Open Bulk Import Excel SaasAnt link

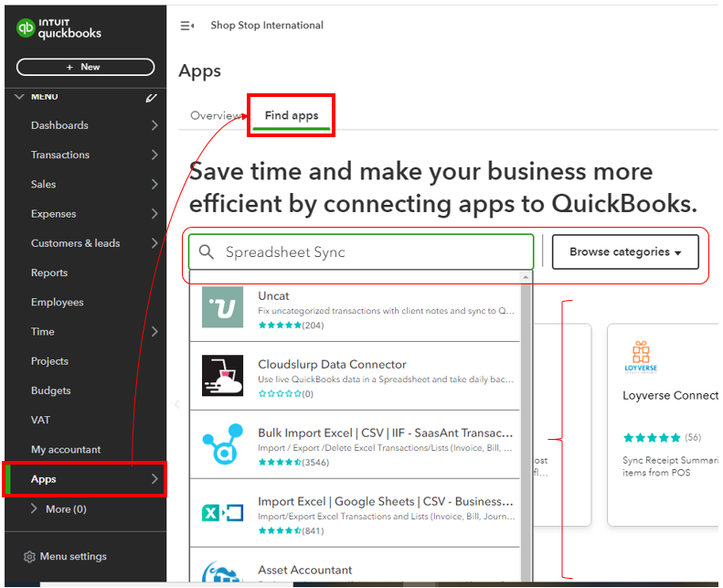(x=386, y=433)
